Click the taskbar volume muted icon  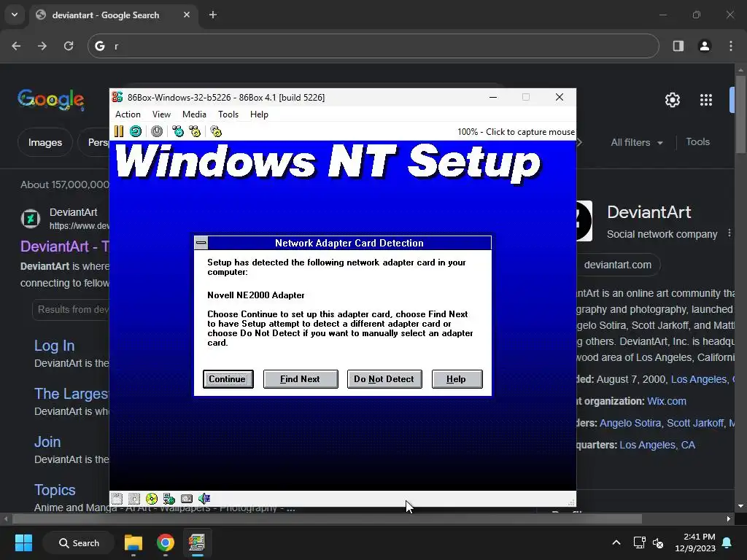658,542
